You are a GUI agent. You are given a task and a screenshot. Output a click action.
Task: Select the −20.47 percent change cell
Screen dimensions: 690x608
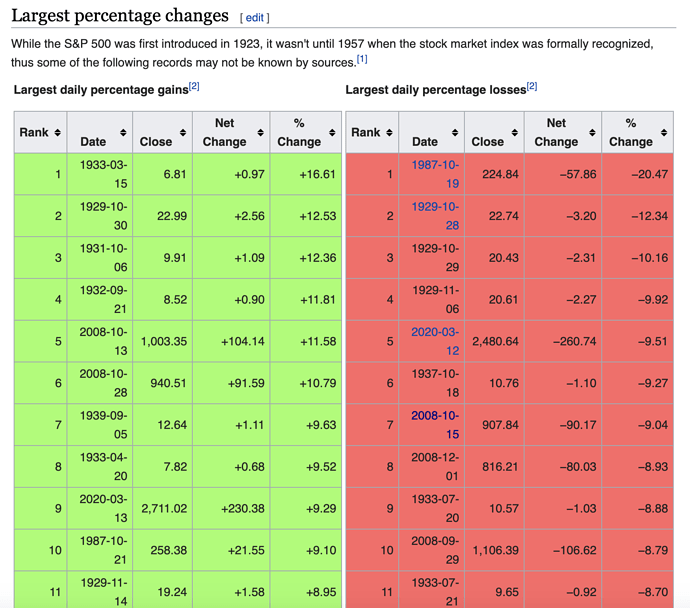[x=638, y=174]
